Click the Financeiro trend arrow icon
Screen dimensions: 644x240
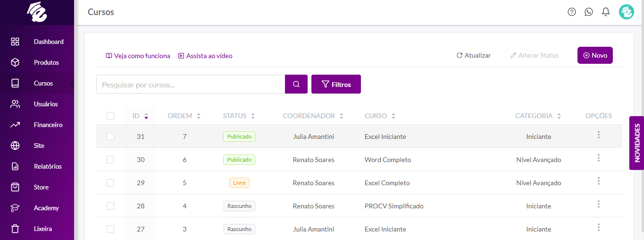coord(15,125)
